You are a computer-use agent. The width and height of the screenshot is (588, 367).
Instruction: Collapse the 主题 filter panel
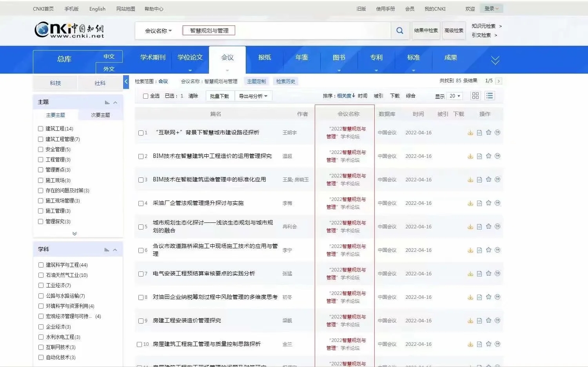(x=115, y=103)
